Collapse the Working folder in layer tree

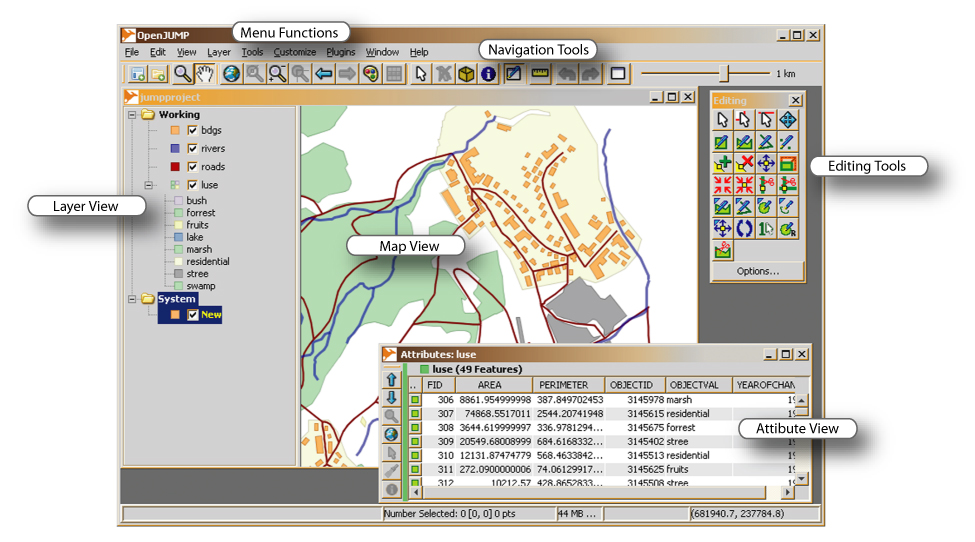[131, 115]
